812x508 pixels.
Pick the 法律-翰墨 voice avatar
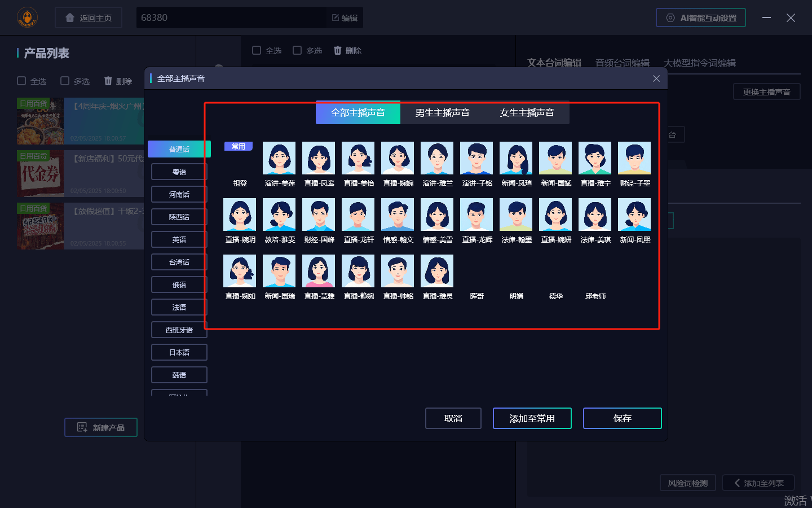coord(516,214)
